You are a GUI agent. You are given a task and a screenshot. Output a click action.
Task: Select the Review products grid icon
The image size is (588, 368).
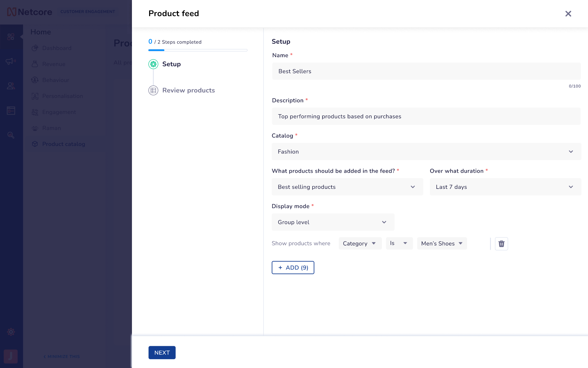tap(153, 91)
